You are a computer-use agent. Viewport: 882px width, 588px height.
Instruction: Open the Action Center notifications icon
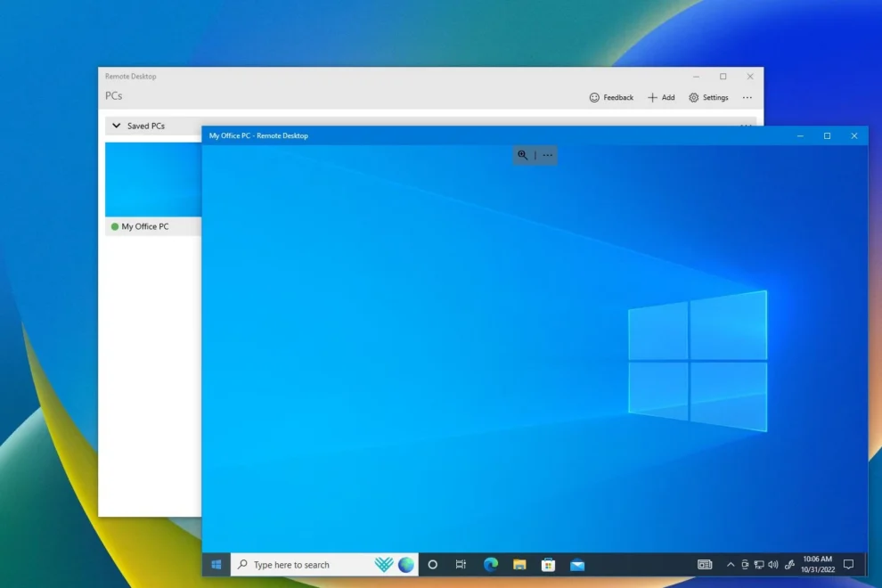click(849, 564)
